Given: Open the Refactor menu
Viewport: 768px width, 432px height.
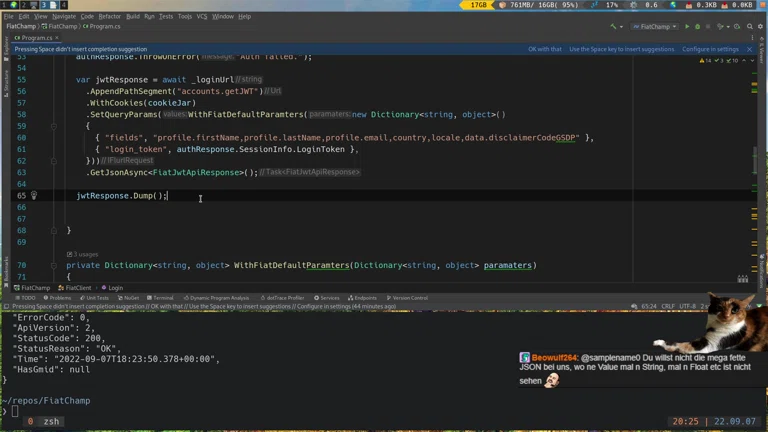Looking at the screenshot, I should click(109, 16).
